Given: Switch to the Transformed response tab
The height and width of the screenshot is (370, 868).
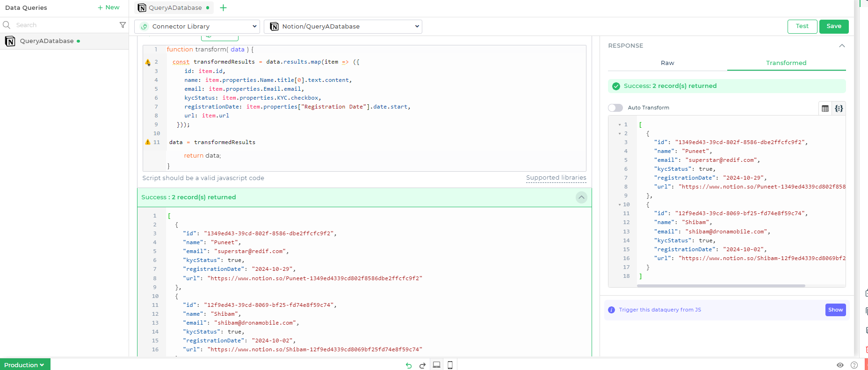Looking at the screenshot, I should pos(786,63).
